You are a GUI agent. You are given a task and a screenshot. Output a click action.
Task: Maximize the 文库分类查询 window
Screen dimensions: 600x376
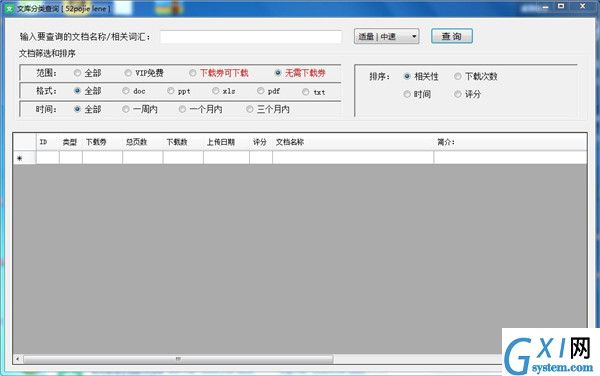coord(561,7)
